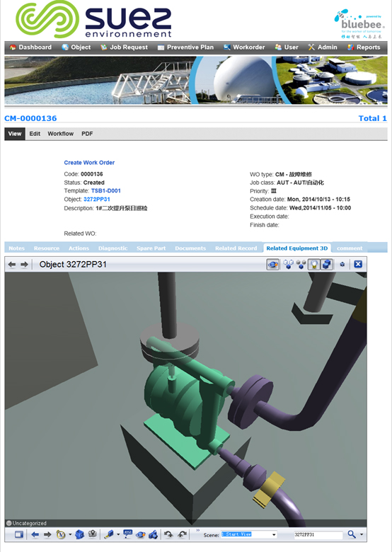Toggle the orbit planet view button
The height and width of the screenshot is (552, 392).
pos(273,264)
